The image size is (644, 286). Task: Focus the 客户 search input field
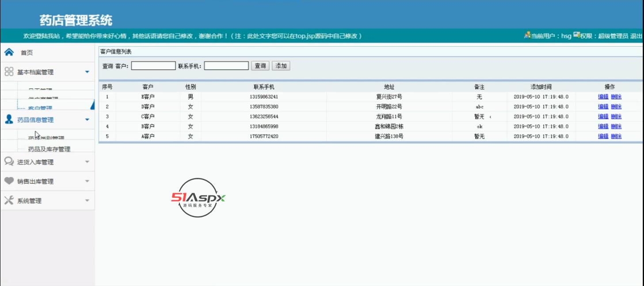[153, 66]
